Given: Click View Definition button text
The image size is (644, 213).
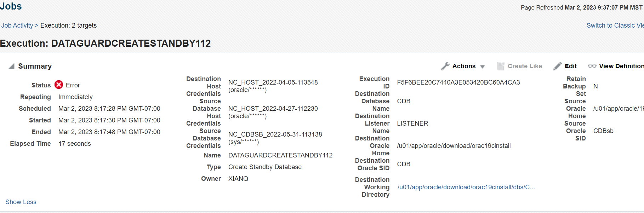Looking at the screenshot, I should click(621, 66).
